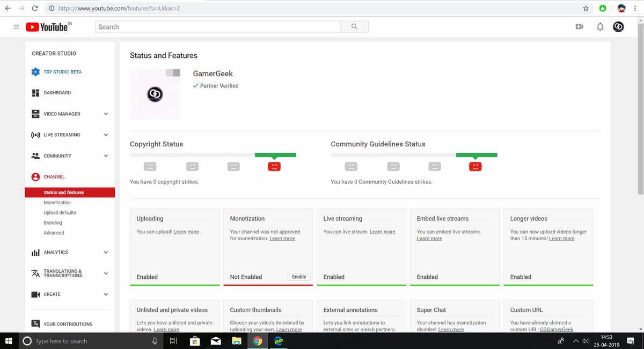Click the Enable button for Monetization

(x=299, y=277)
